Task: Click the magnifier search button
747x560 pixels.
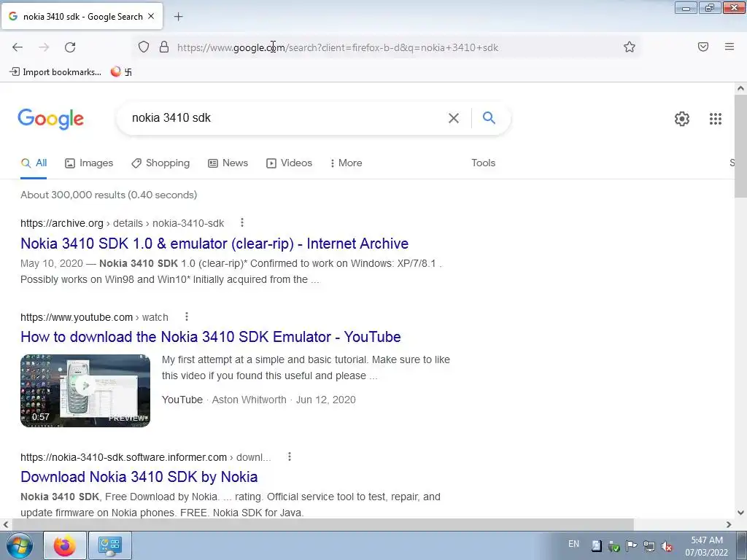Action: (489, 117)
